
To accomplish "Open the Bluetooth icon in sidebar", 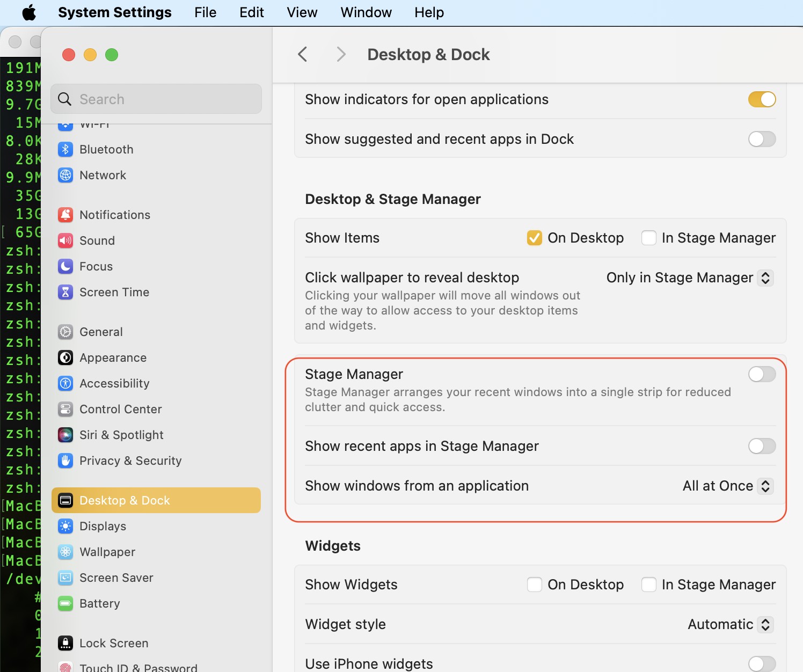I will tap(65, 149).
